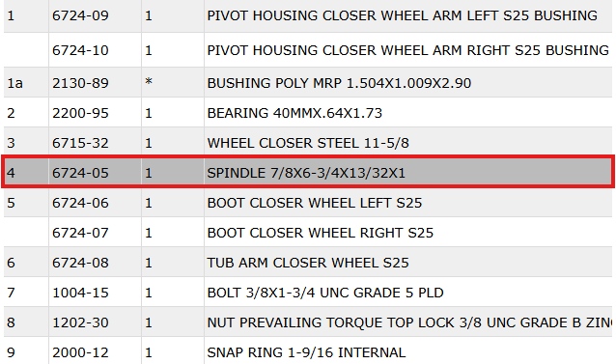
Task: Click part number 6724-09
Action: coord(80,15)
